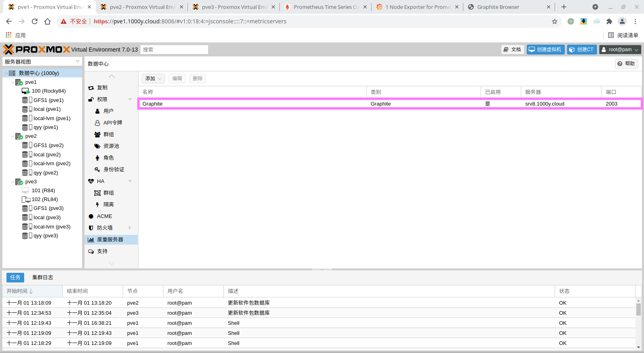Collapse the pve1 node tree
Image resolution: width=644 pixels, height=353 pixels.
pos(12,82)
